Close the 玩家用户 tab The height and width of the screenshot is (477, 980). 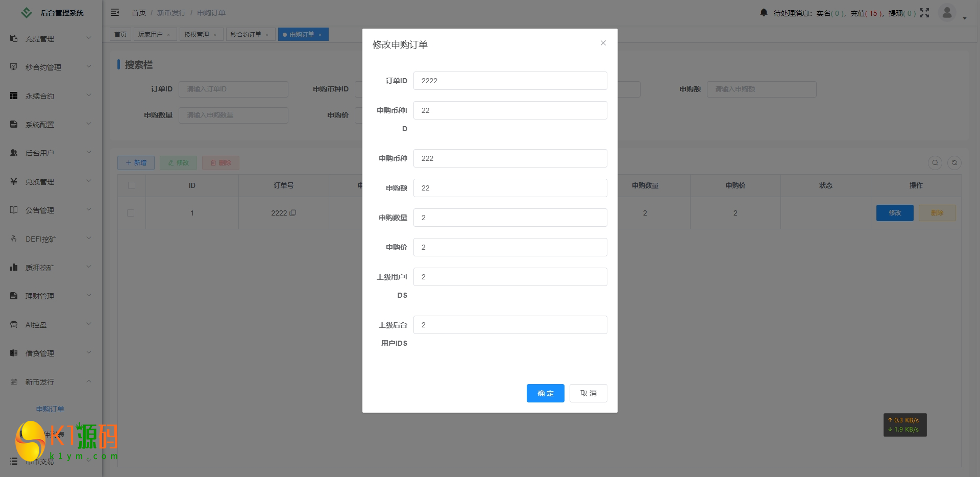(x=168, y=35)
